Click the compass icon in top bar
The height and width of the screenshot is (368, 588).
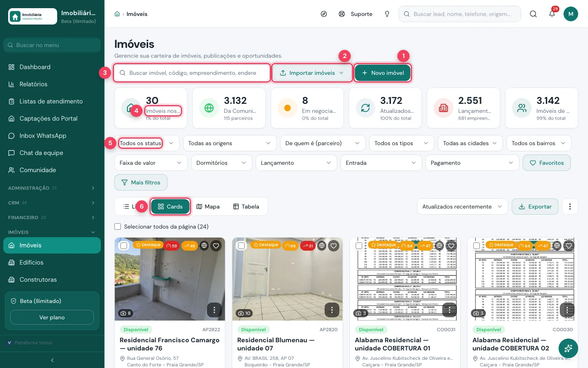324,14
